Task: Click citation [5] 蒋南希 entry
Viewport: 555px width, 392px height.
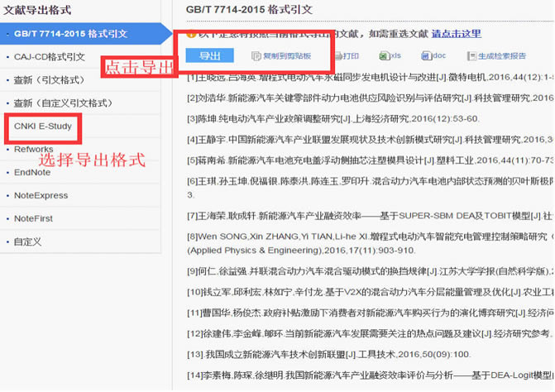Action: (371, 160)
